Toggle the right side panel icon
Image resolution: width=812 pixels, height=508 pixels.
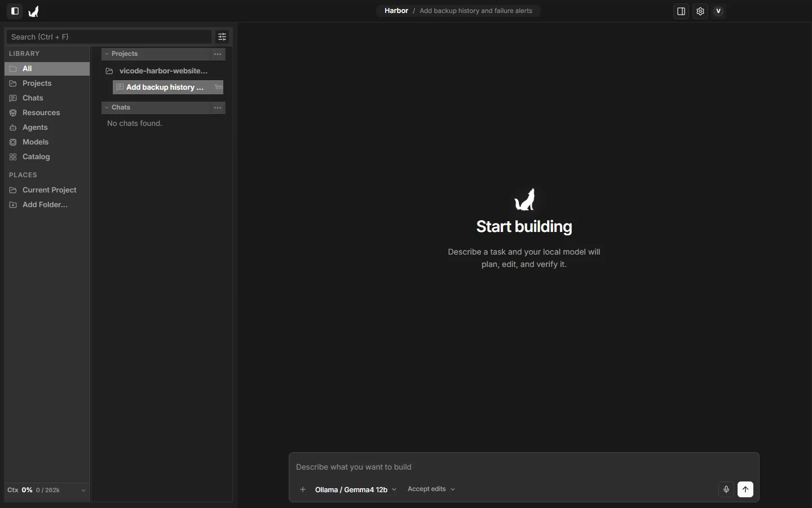[682, 11]
